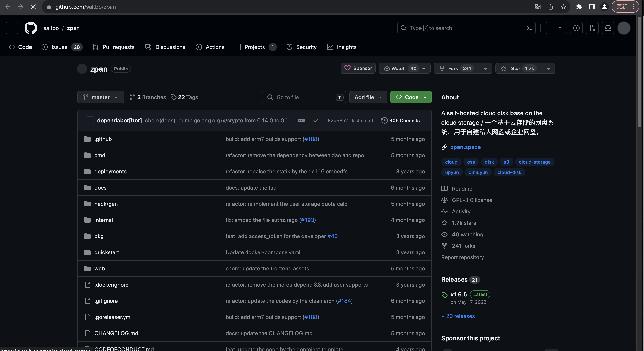Toggle the browser side panel
This screenshot has height=351, width=644.
point(591,7)
